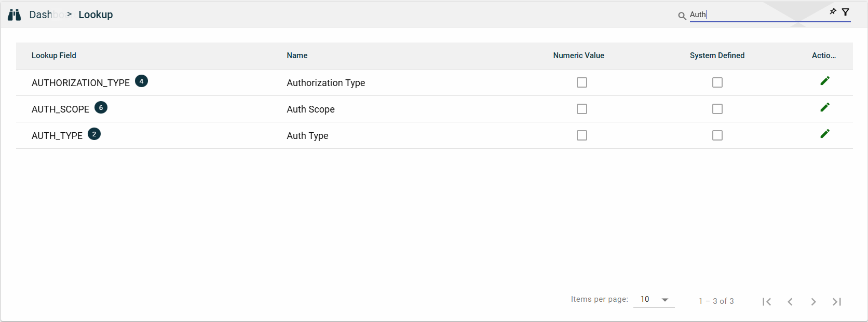Image resolution: width=868 pixels, height=322 pixels.
Task: Toggle System Defined checkbox for Auth Scope
Action: 717,109
